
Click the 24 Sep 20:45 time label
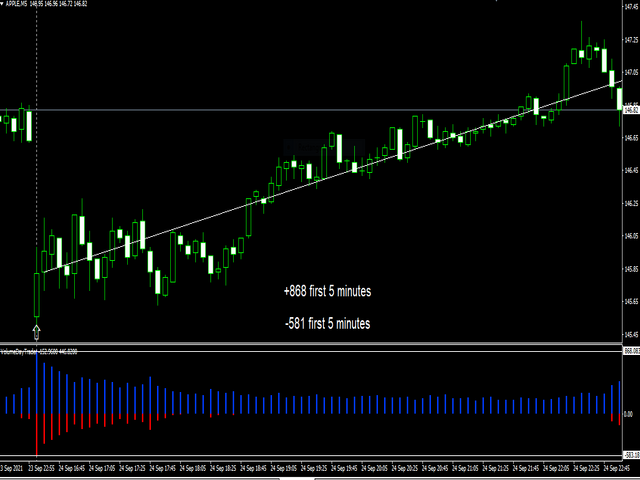435,468
